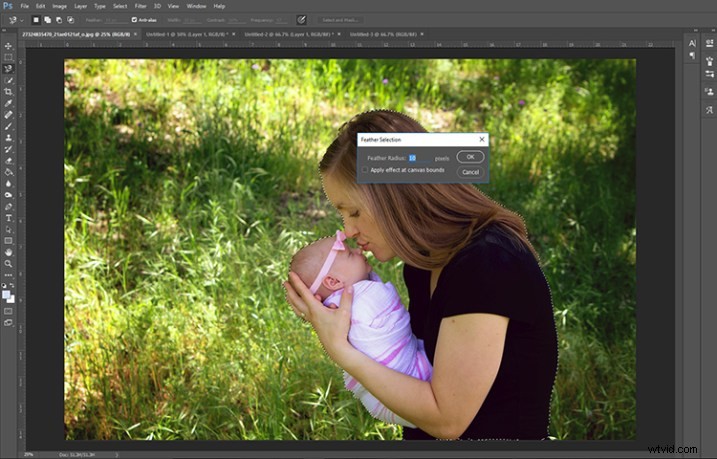
Task: Click Cancel in Feather Selection dialog
Action: [470, 172]
